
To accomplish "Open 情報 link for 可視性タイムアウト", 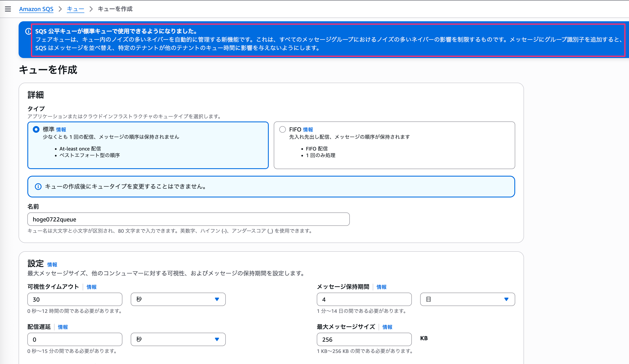I will tap(91, 287).
